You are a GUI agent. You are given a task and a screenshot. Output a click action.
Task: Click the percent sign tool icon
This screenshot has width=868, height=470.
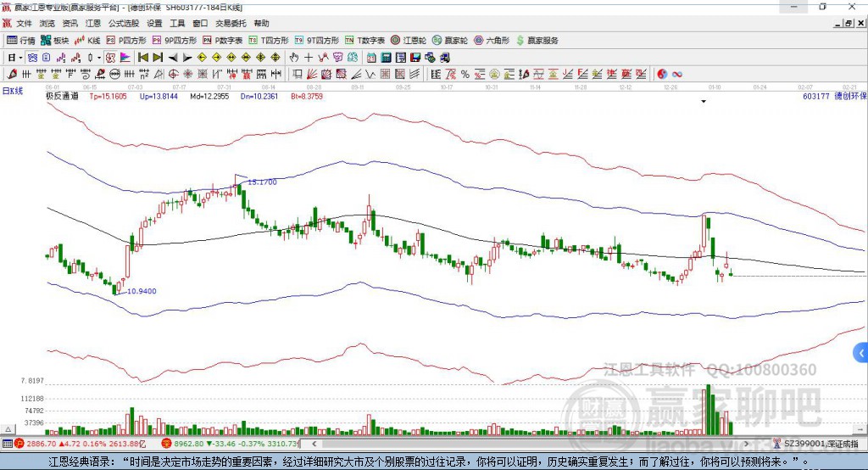[465, 75]
